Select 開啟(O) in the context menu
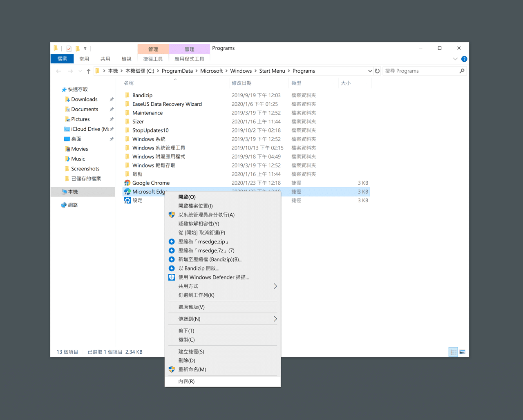This screenshot has width=523, height=420. point(223,197)
